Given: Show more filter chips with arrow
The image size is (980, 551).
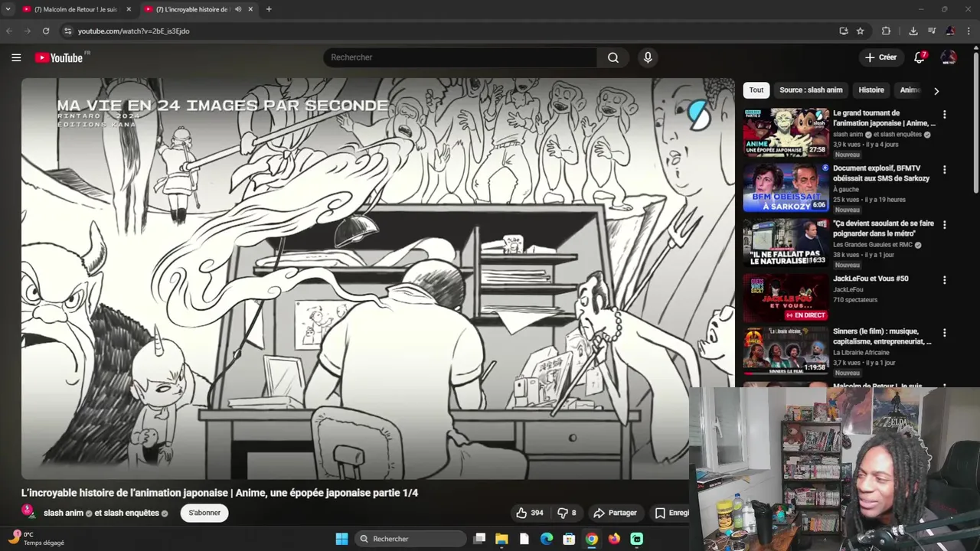Looking at the screenshot, I should [x=936, y=90].
